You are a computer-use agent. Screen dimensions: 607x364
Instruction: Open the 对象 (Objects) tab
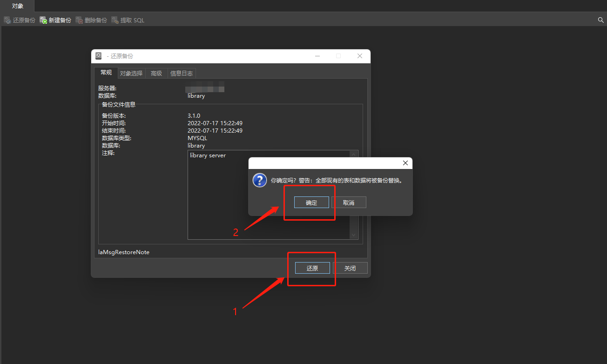pyautogui.click(x=18, y=6)
